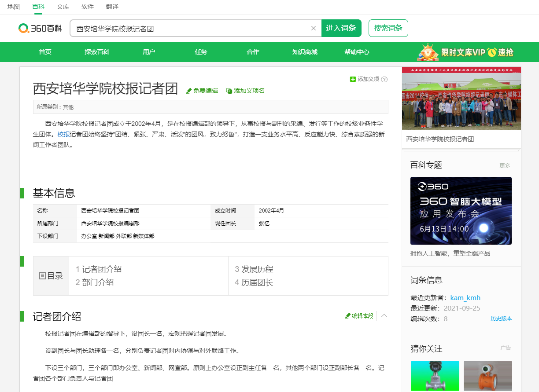This screenshot has width=539, height=392.
Task: Open the reporter group photo thumbnail
Action: point(461,99)
